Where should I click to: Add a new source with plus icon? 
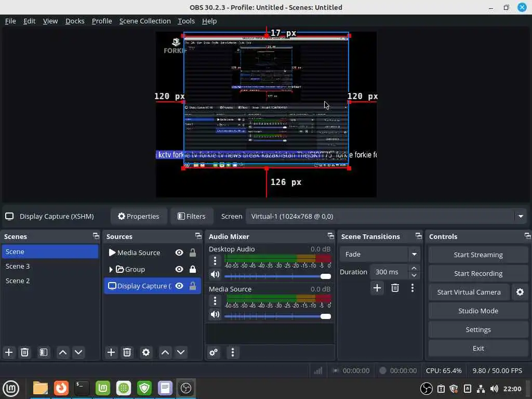coord(111,352)
